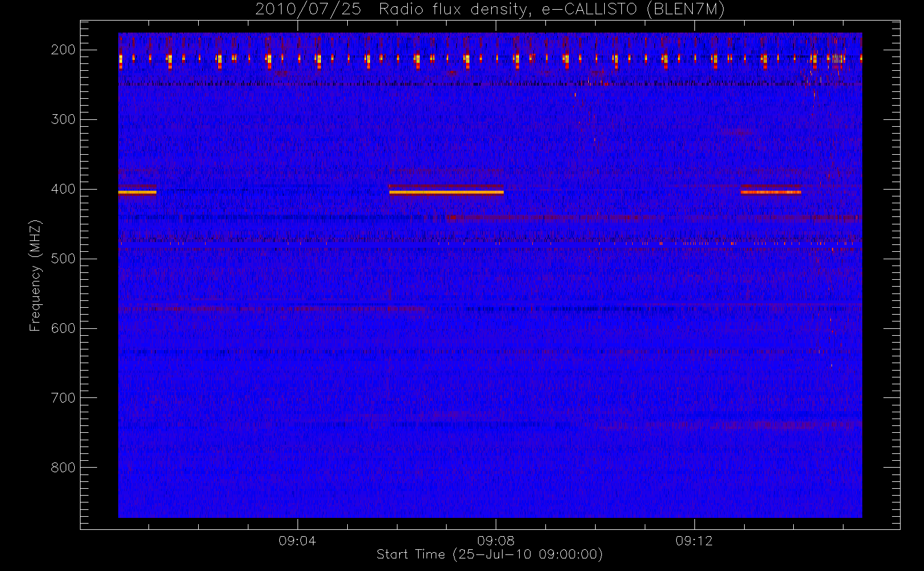Click the 500 frequency tick label
Image resolution: width=924 pixels, height=571 pixels.
63,259
